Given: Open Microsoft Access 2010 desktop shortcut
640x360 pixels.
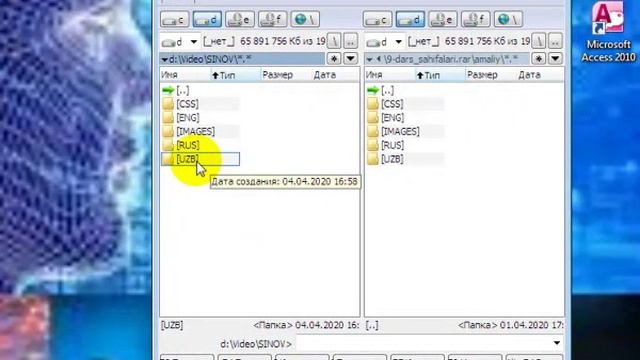Looking at the screenshot, I should click(x=608, y=32).
